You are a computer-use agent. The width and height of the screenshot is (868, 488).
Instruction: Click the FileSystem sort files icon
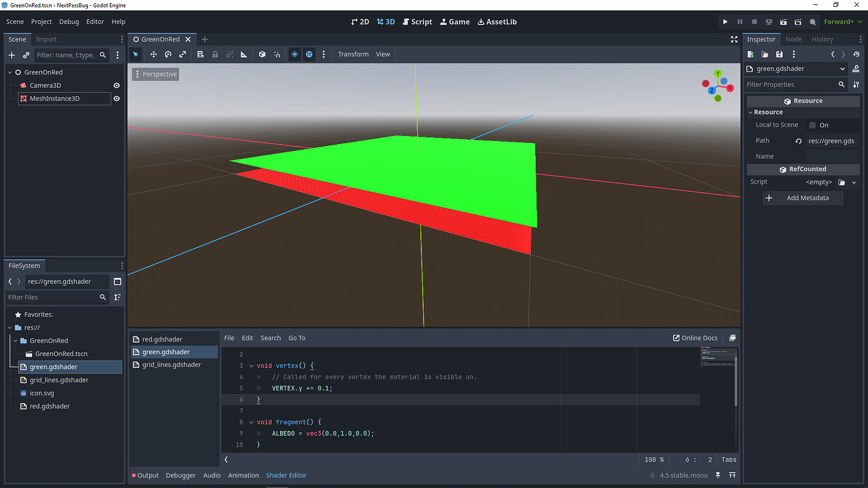click(x=118, y=297)
